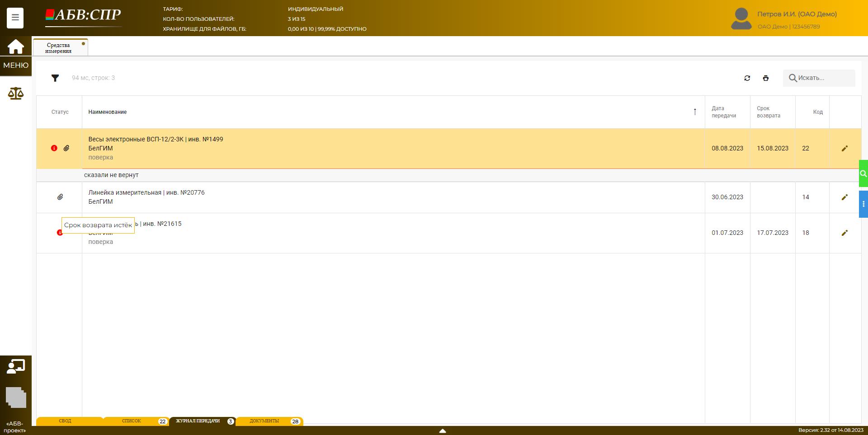The height and width of the screenshot is (435, 868).
Task: Click the red overdue icon on first row
Action: coord(54,148)
